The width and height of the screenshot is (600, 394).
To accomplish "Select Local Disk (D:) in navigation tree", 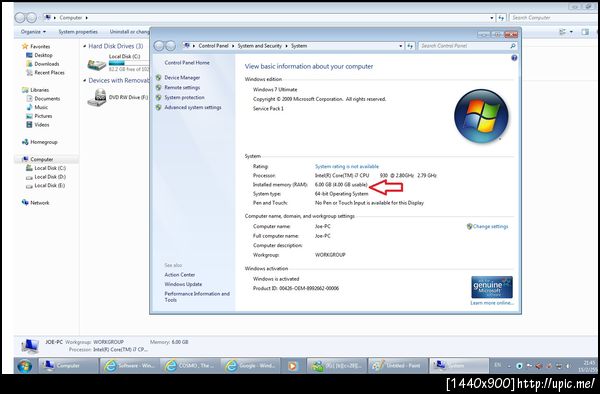I will tap(46, 177).
